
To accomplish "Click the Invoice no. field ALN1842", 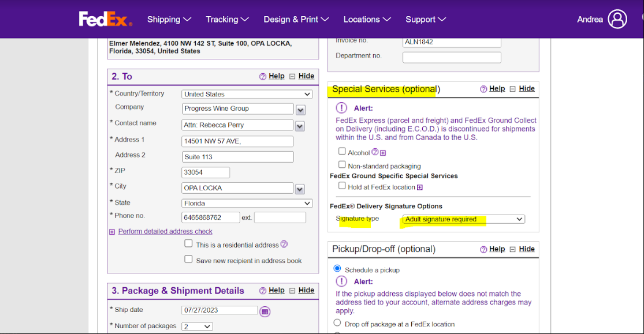I will (x=452, y=42).
